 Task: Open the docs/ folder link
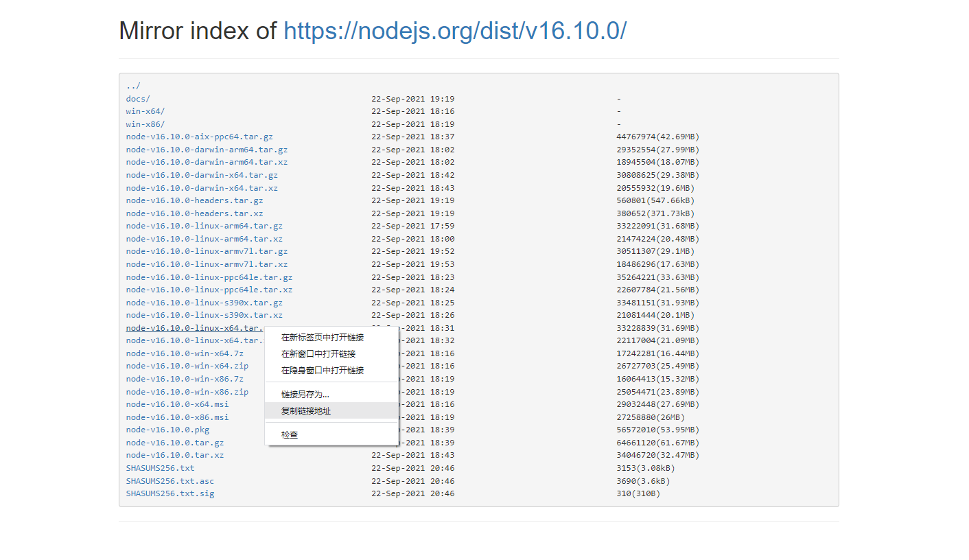point(138,99)
